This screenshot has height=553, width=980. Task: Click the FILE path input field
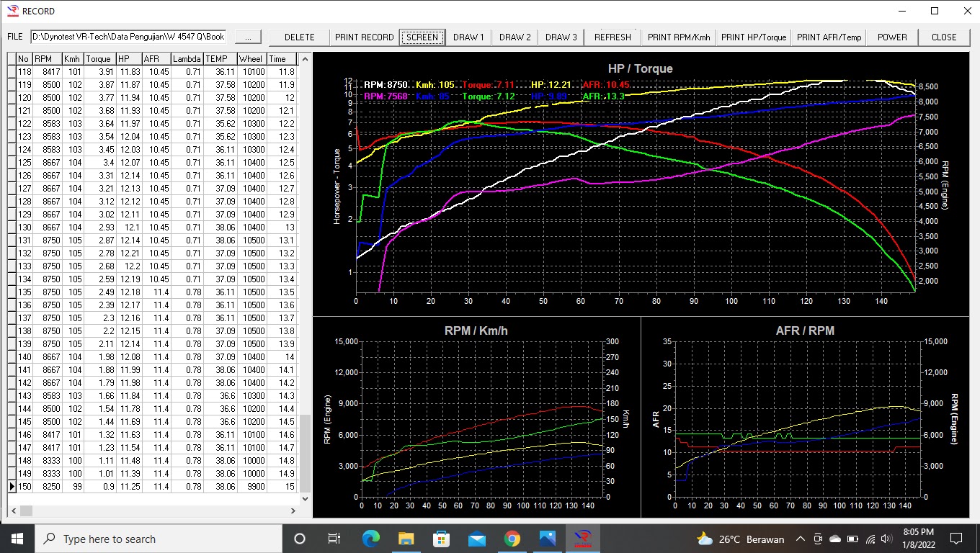point(128,37)
